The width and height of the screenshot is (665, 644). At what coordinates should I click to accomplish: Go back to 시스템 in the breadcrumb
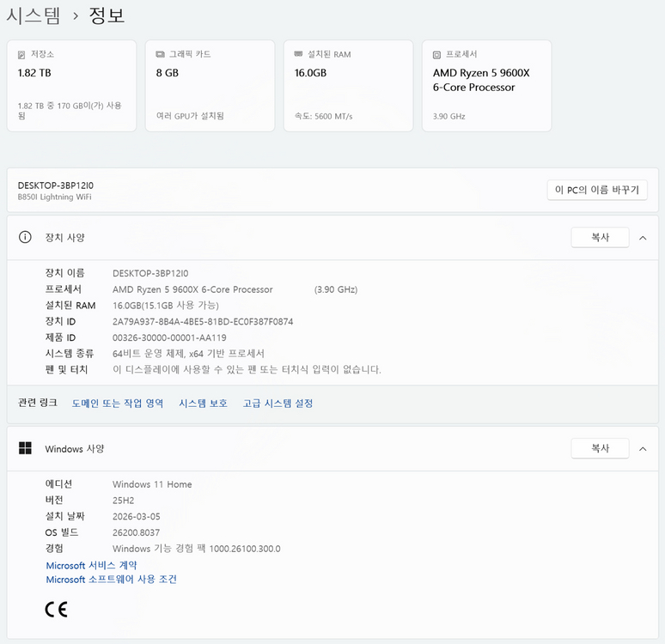pos(34,15)
